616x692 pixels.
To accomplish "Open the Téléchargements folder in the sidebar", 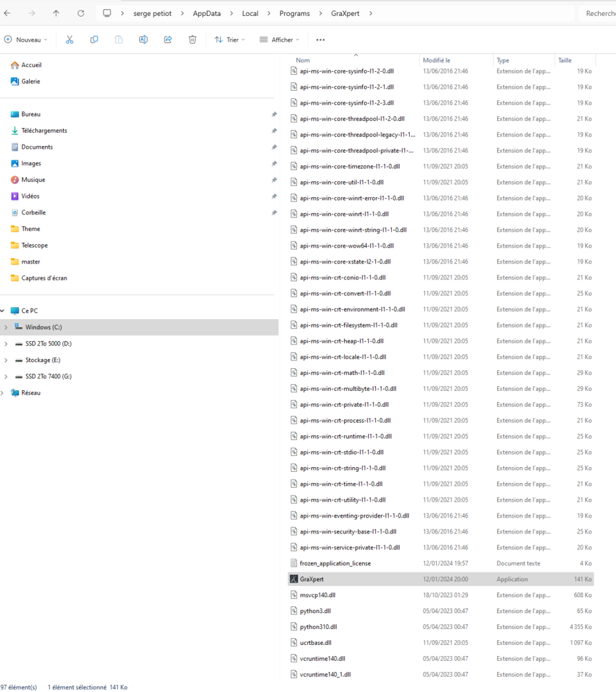I will coord(46,130).
